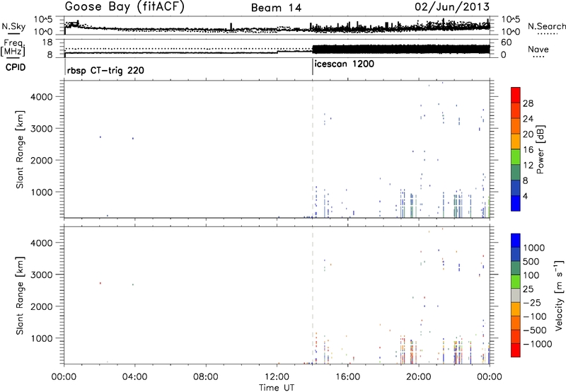Click the '12:00' time tick label

tap(277, 377)
